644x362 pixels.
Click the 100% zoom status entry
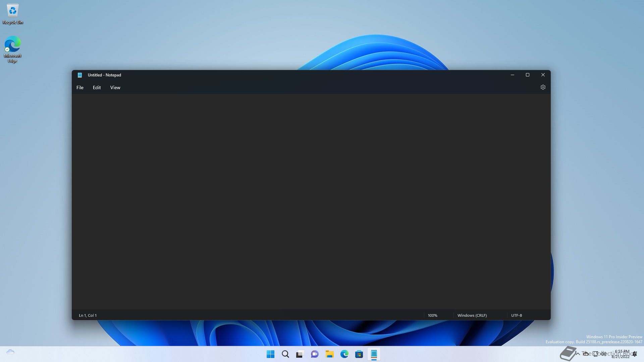point(432,315)
